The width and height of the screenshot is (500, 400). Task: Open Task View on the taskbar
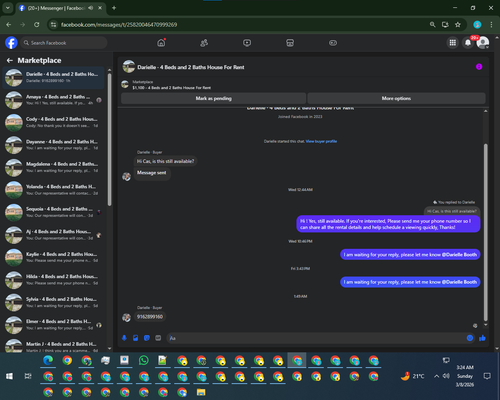pyautogui.click(x=28, y=376)
